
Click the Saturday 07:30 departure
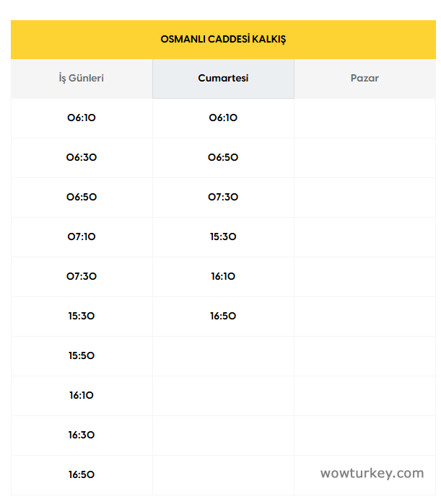coord(223,197)
